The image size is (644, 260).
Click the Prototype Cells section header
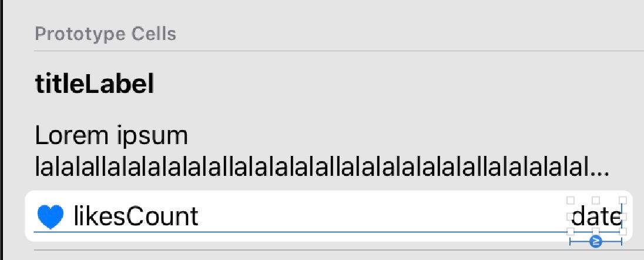[106, 34]
